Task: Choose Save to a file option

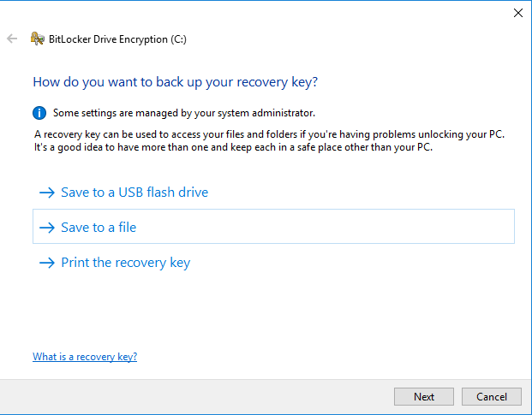Action: pos(273,226)
